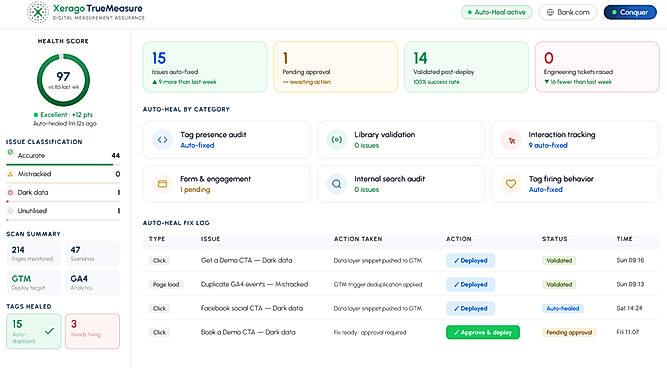Click the 214 Pages monitored tile
Image resolution: width=667 pixels, height=368 pixels.
(34, 254)
